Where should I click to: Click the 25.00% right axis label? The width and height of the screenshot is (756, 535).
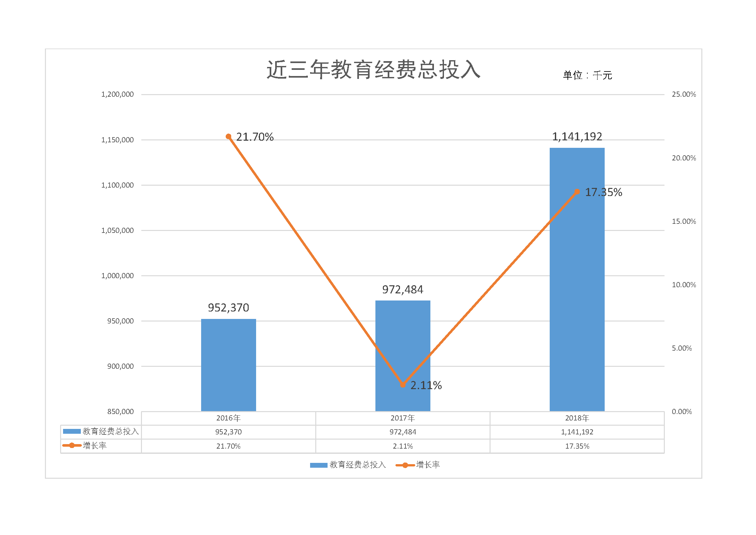(684, 94)
